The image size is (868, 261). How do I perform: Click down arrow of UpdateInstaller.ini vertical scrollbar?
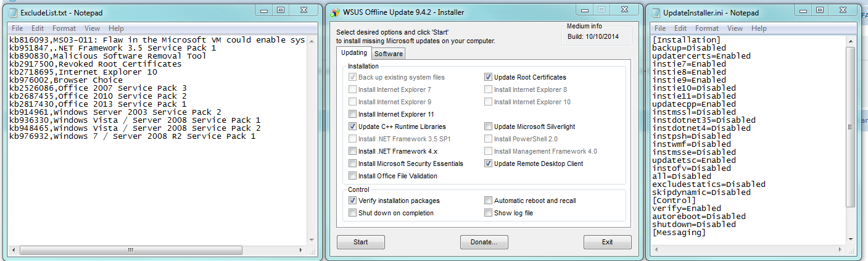[851, 239]
